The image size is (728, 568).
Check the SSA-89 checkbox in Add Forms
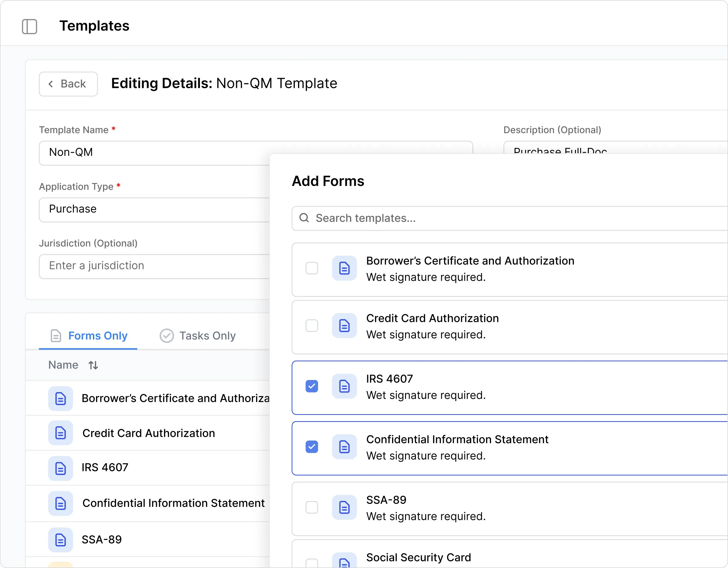[x=311, y=507]
